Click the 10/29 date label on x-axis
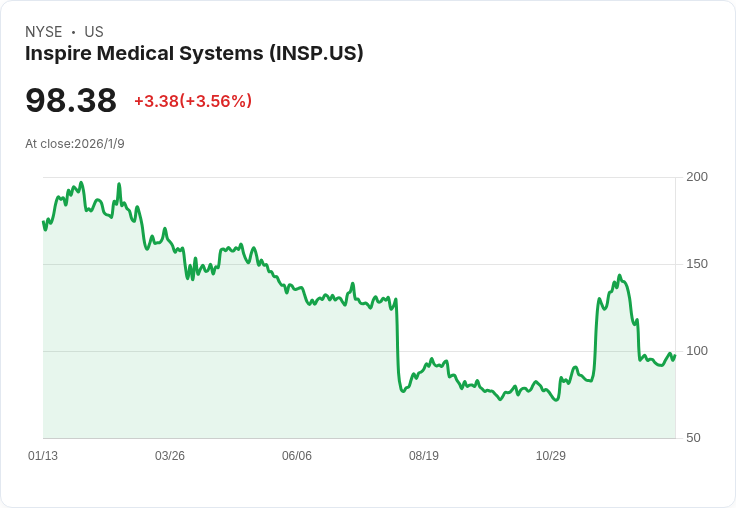Image resolution: width=736 pixels, height=508 pixels. [x=551, y=455]
